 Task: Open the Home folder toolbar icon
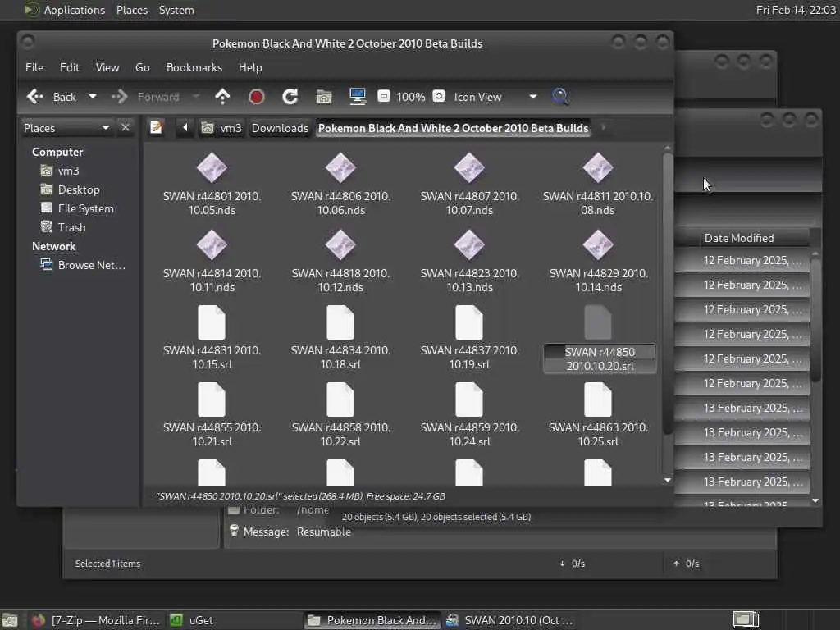[324, 97]
